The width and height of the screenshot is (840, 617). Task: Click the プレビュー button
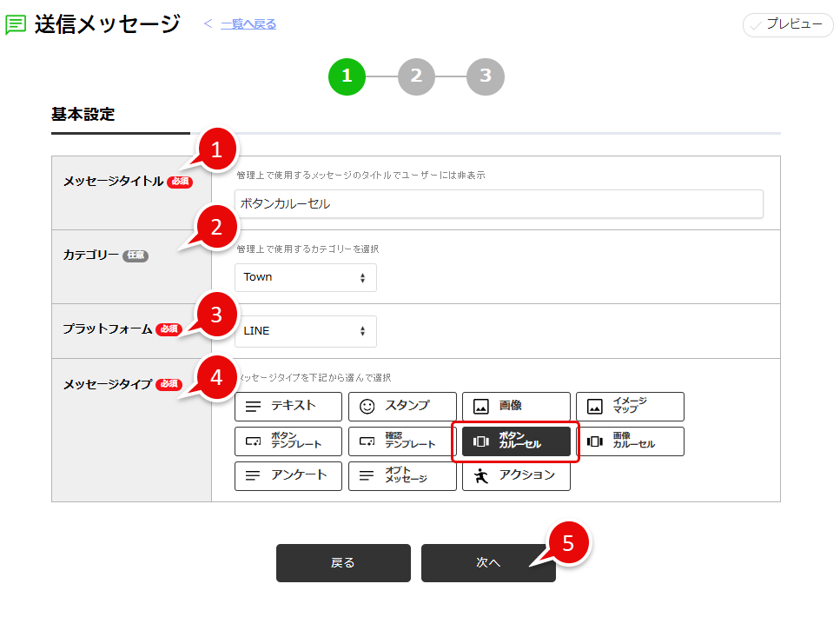coord(787,24)
